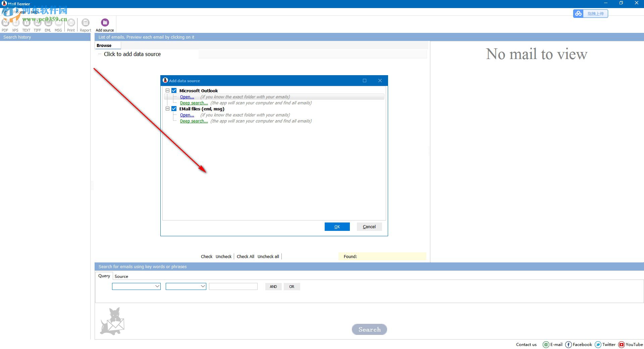Click Open link under EMail files
644x349 pixels.
(187, 115)
